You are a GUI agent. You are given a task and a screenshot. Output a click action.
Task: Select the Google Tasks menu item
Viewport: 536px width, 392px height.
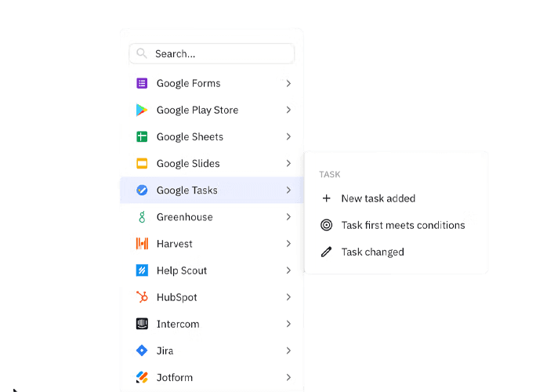(187, 191)
